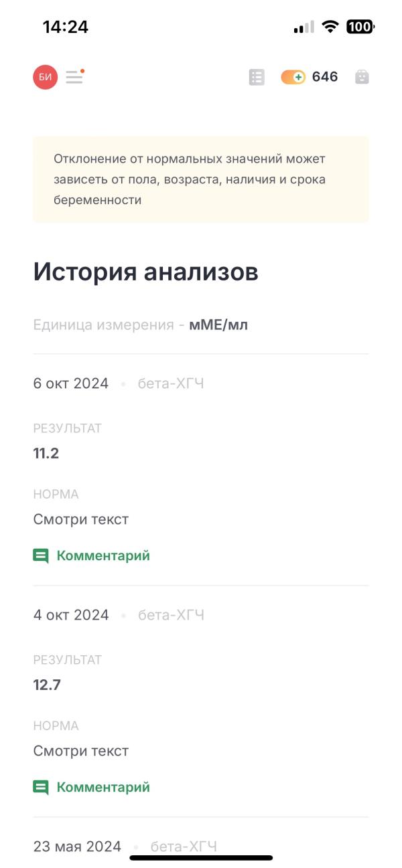Open Комментарий link under 12.7 result
The height and width of the screenshot is (868, 402).
pyautogui.click(x=103, y=787)
